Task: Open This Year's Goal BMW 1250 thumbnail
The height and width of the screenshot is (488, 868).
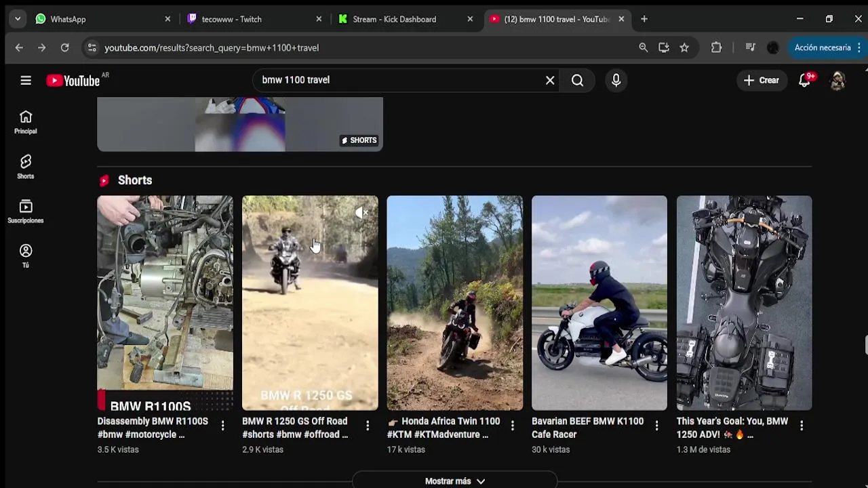Action: click(744, 303)
